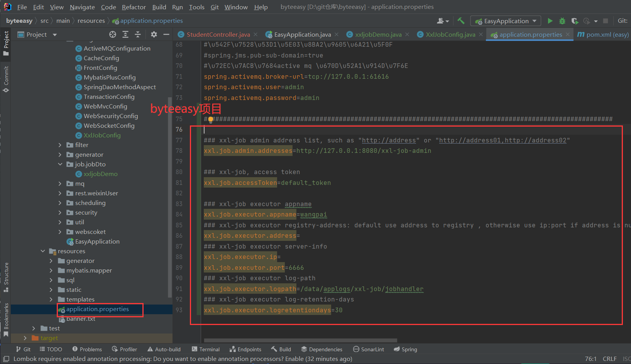Open Project panel settings gear
631x364 pixels.
click(x=154, y=34)
